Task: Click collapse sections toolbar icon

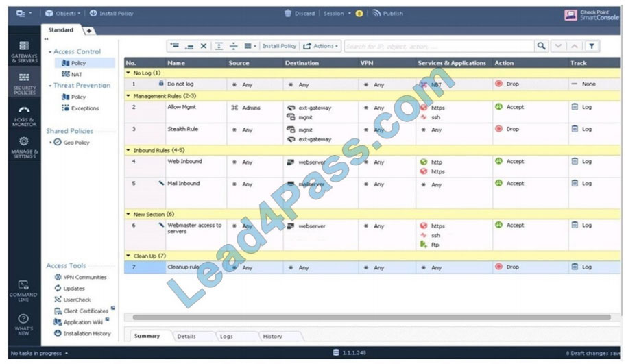Action: [234, 46]
